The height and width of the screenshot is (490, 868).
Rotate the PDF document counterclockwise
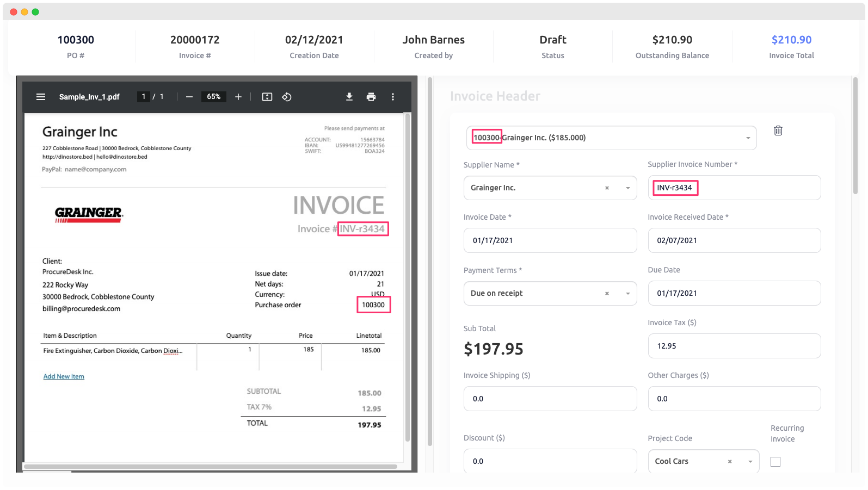(287, 97)
